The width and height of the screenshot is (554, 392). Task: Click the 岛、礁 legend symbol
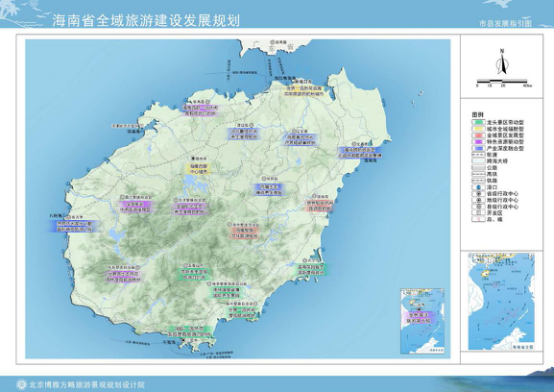[478, 219]
